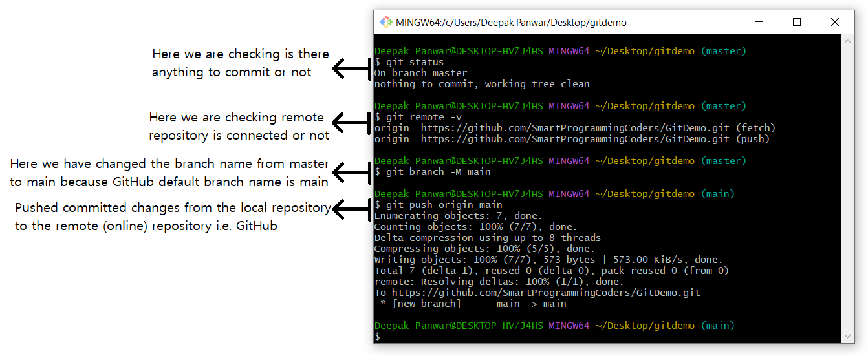
Task: Click the '$ git remote -v' command line
Action: (x=418, y=117)
